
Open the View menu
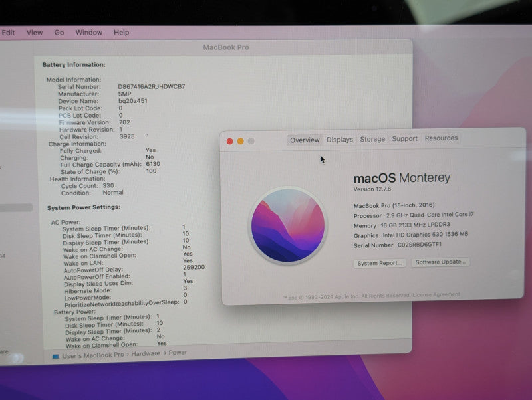35,33
